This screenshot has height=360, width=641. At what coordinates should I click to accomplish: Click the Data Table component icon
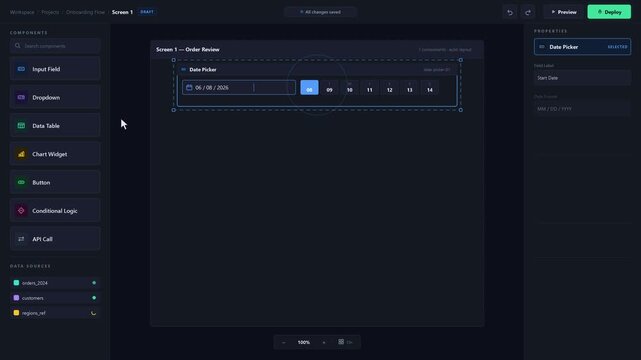(x=21, y=125)
